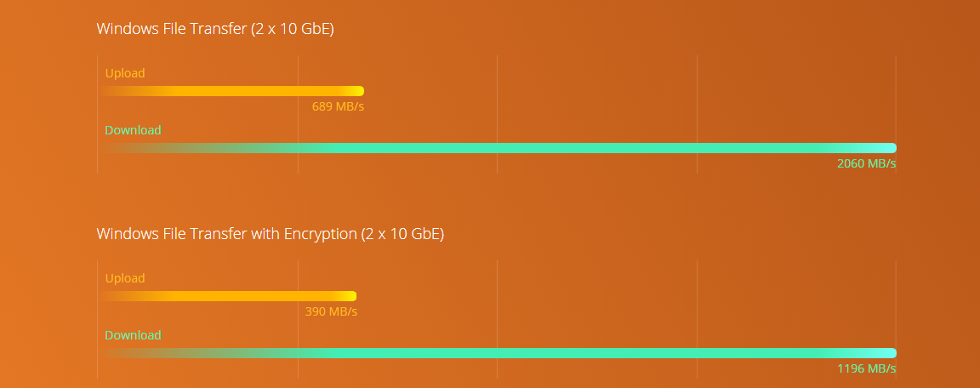Click the yellow end tip of the 390 MB/s bar
The image size is (980, 388).
click(352, 296)
